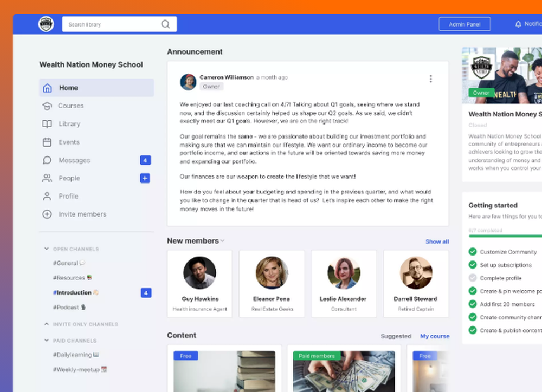
Task: Open the #Podcast channel
Action: pyautogui.click(x=69, y=307)
